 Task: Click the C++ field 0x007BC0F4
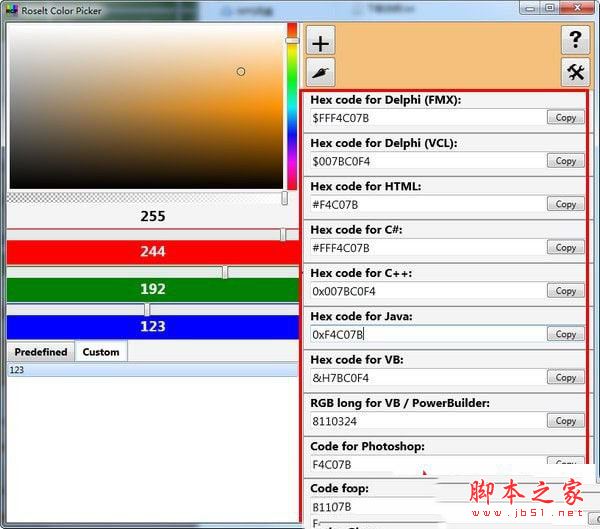(429, 291)
